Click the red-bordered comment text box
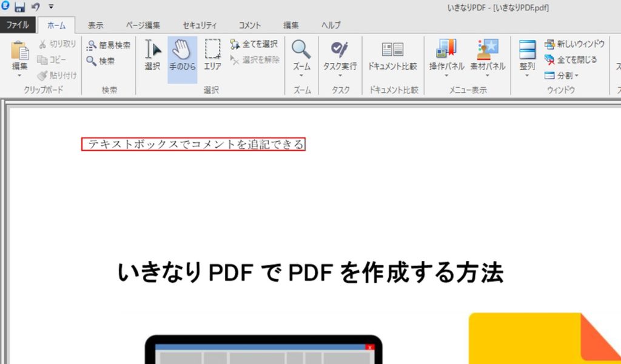The width and height of the screenshot is (621, 364). pyautogui.click(x=193, y=144)
